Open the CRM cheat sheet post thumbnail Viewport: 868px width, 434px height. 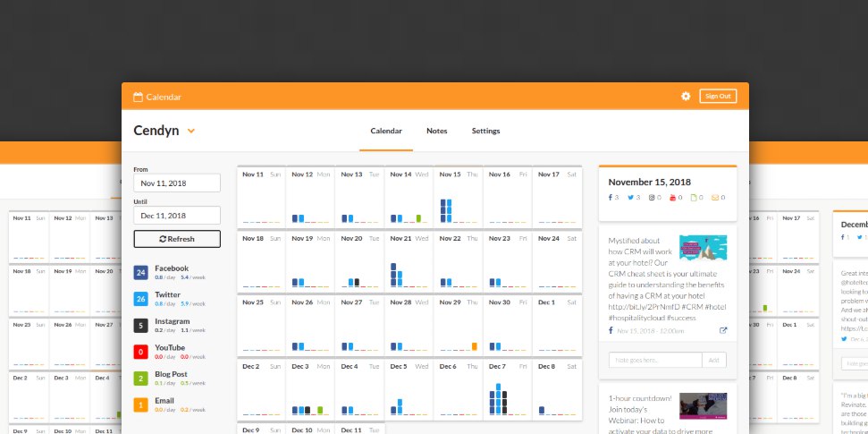703,247
